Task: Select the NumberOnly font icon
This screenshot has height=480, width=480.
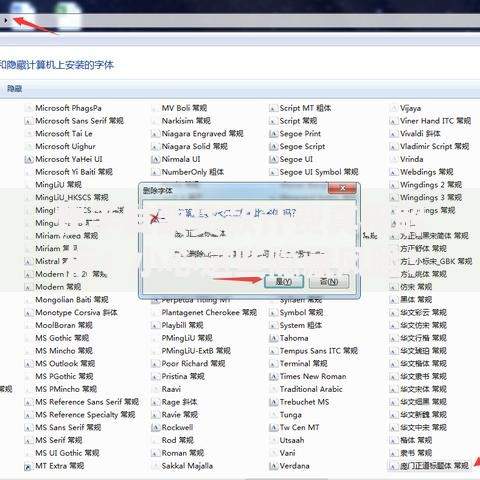Action: [155, 172]
